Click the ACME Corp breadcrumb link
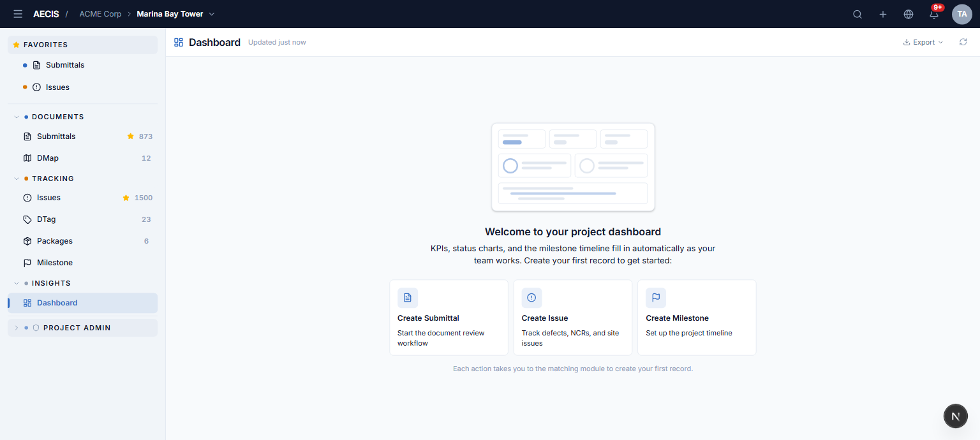The width and height of the screenshot is (980, 440). [100, 14]
